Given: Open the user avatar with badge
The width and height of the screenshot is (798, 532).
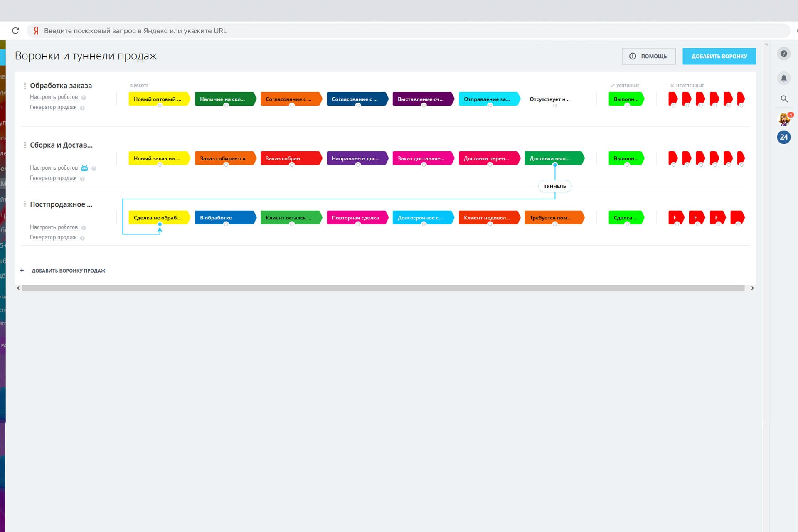Looking at the screenshot, I should click(784, 119).
